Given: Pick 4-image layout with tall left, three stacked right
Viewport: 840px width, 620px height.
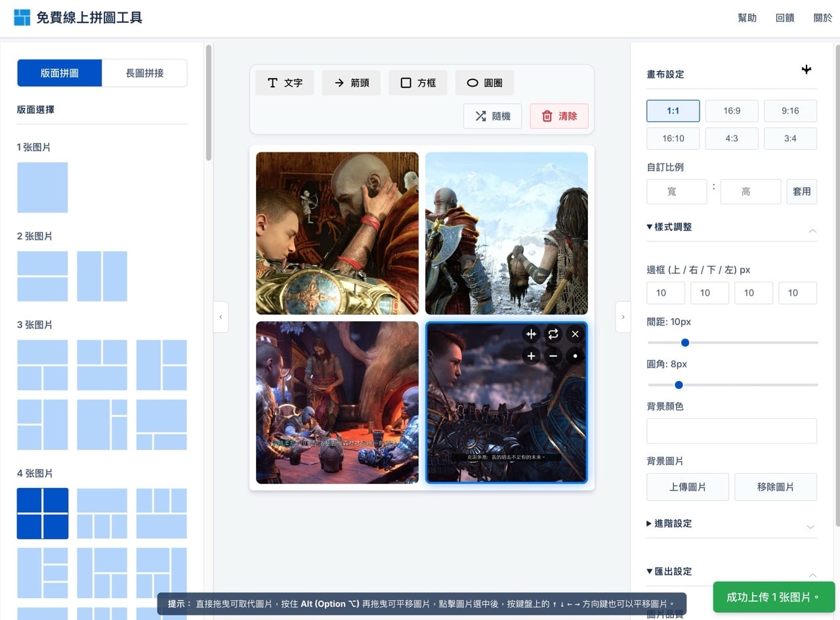Looking at the screenshot, I should pyautogui.click(x=43, y=573).
